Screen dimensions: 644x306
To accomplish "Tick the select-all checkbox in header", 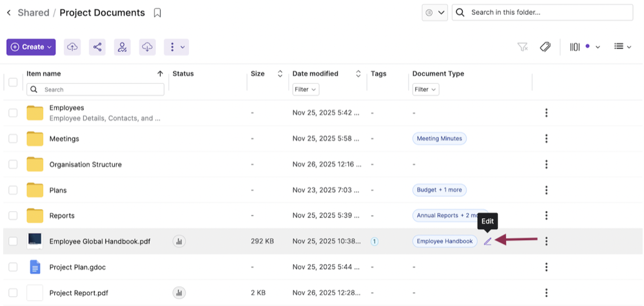I will coord(13,82).
